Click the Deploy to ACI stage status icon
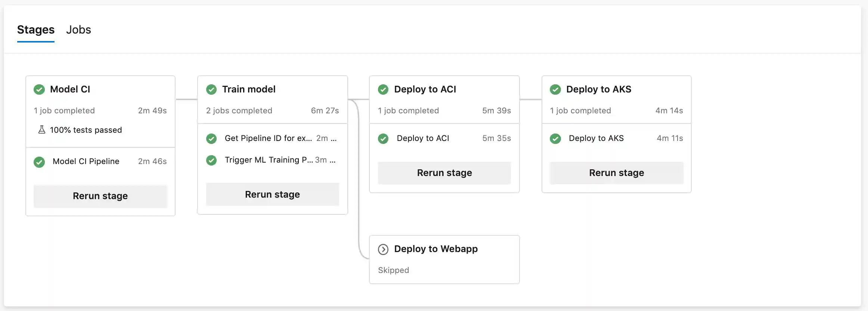Viewport: 868px width, 311px height. (383, 89)
